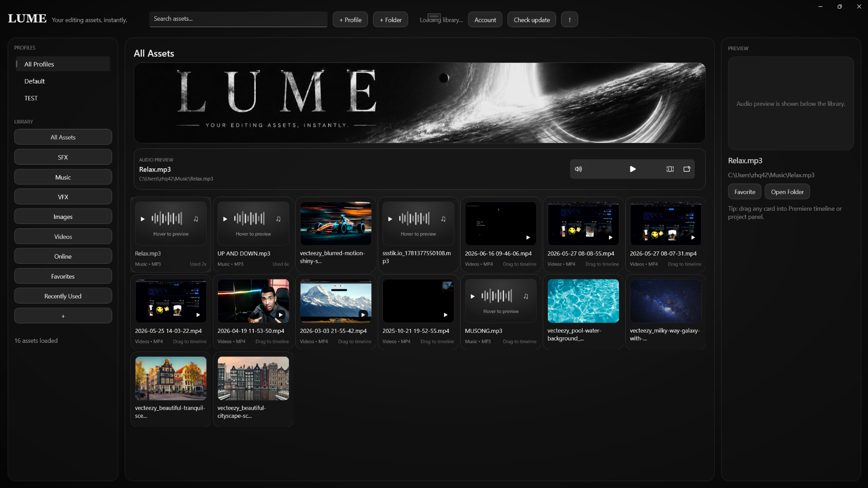The width and height of the screenshot is (868, 488).
Task: Filter library by Music
Action: click(x=63, y=177)
